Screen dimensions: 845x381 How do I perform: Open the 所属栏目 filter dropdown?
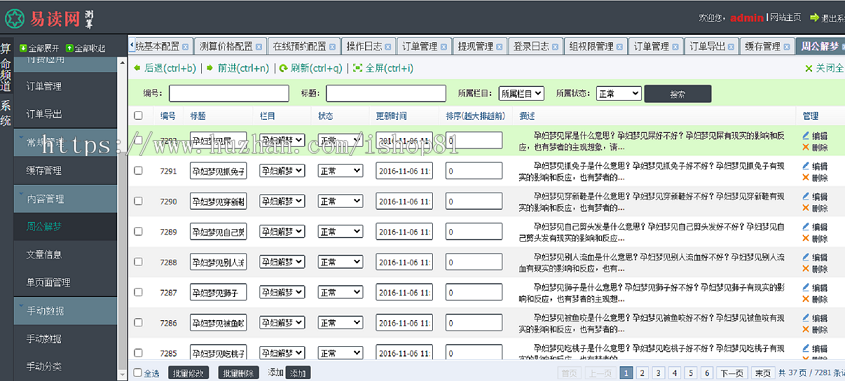tap(521, 93)
